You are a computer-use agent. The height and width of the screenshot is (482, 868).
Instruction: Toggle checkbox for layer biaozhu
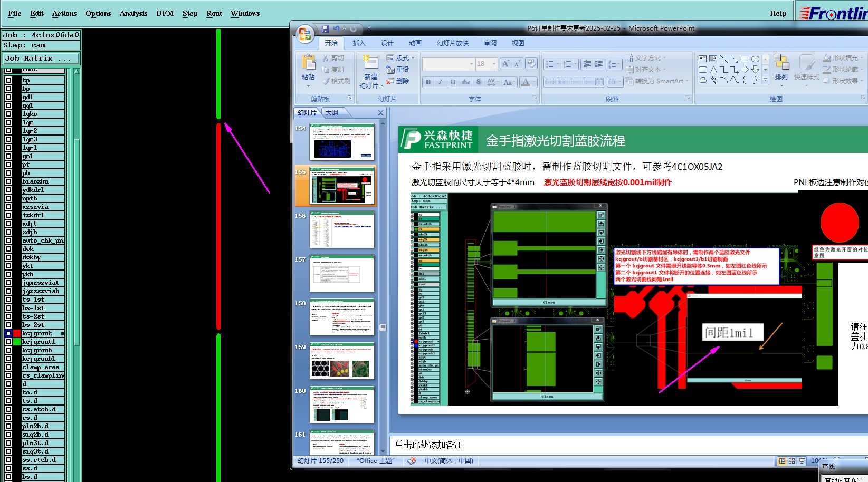click(8, 181)
